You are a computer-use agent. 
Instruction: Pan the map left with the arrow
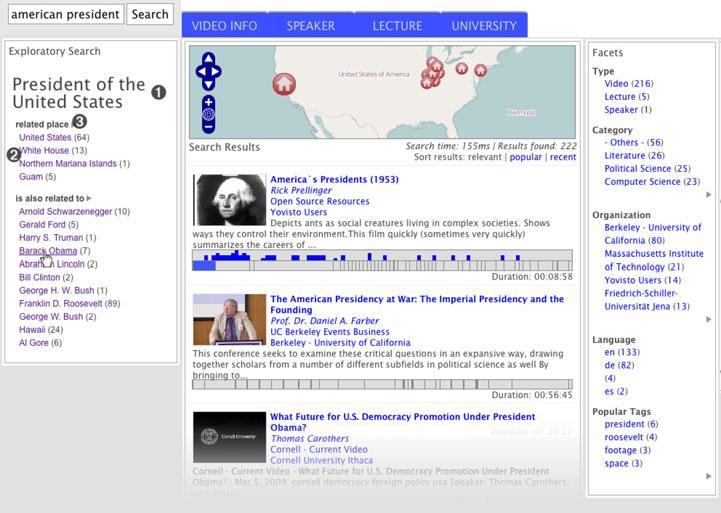(x=201, y=72)
